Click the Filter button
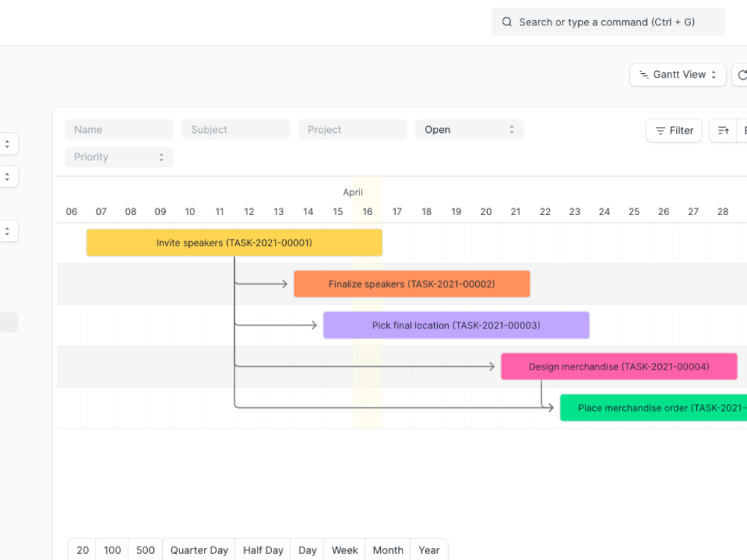This screenshot has height=560, width=747. tap(674, 130)
